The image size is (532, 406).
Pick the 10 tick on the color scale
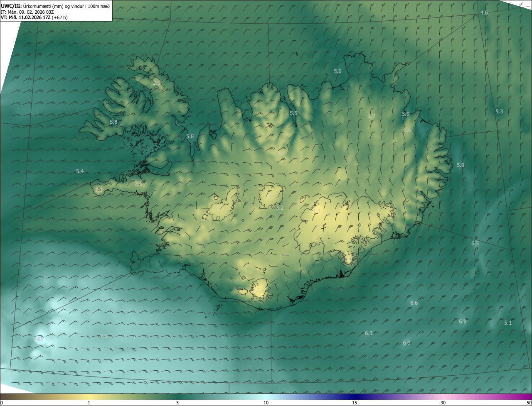266,403
